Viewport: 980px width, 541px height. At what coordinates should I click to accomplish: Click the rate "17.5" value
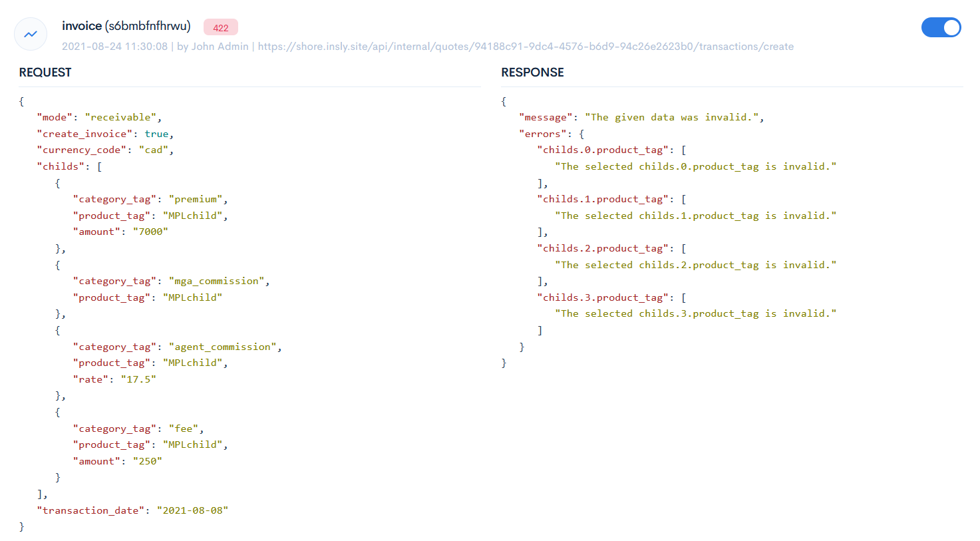click(138, 379)
